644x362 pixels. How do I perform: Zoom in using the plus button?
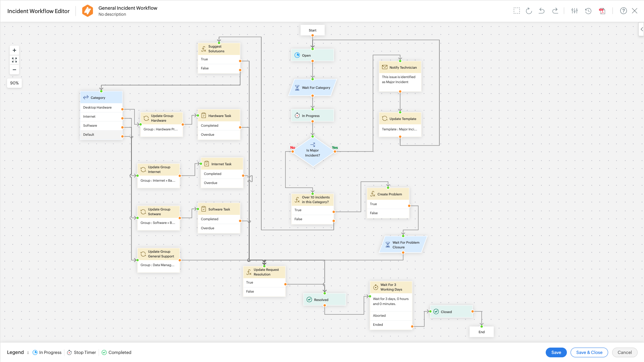[14, 50]
